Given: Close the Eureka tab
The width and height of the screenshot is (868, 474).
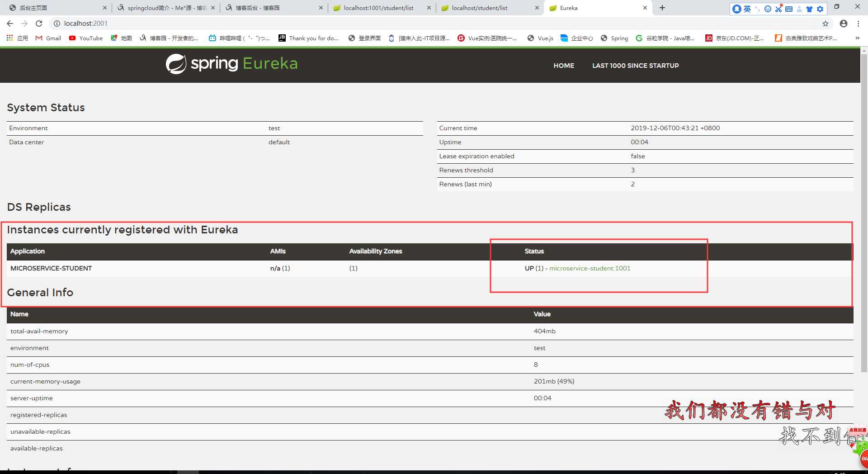Looking at the screenshot, I should pos(645,8).
